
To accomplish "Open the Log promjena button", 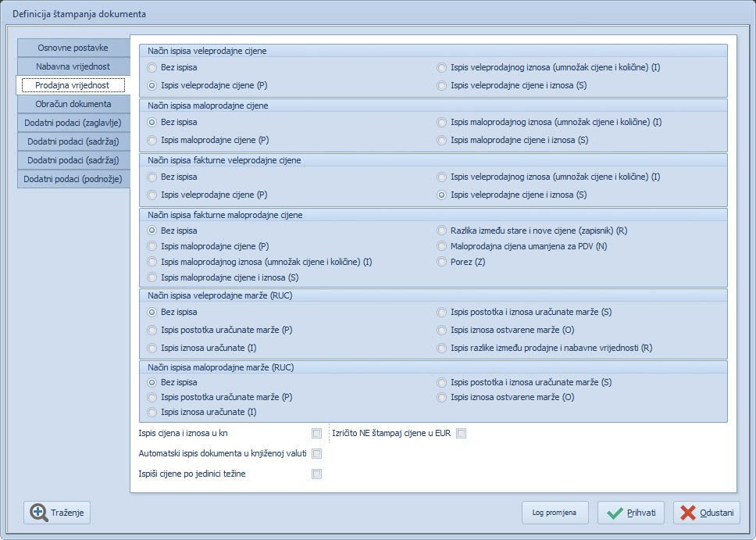I will click(555, 513).
